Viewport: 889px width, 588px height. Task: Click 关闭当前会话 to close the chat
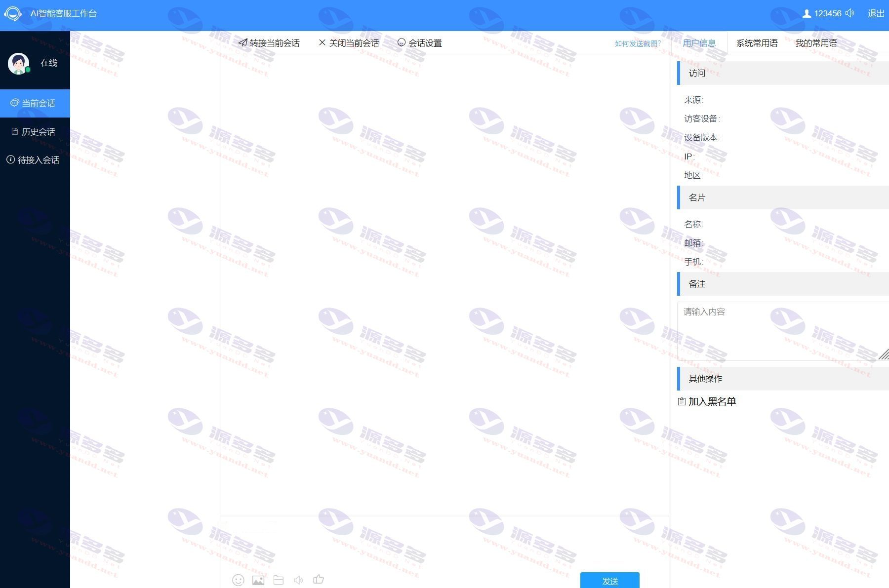point(349,43)
